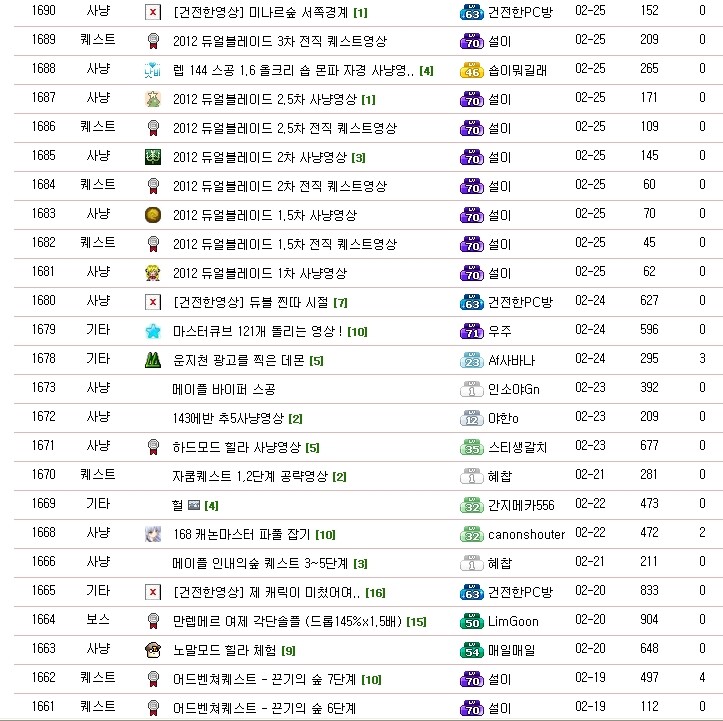Click view count 904 on post 1664

(x=649, y=619)
